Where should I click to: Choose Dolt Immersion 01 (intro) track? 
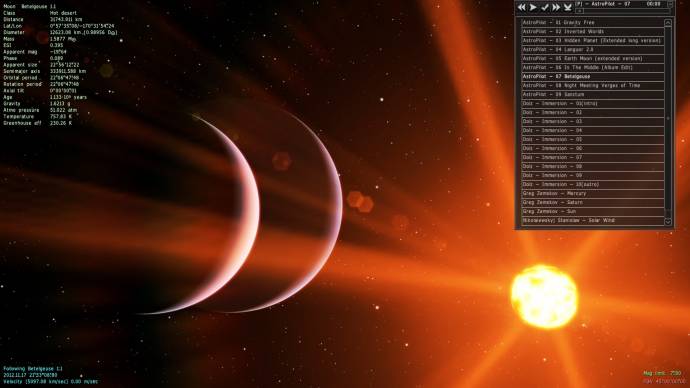(592, 103)
